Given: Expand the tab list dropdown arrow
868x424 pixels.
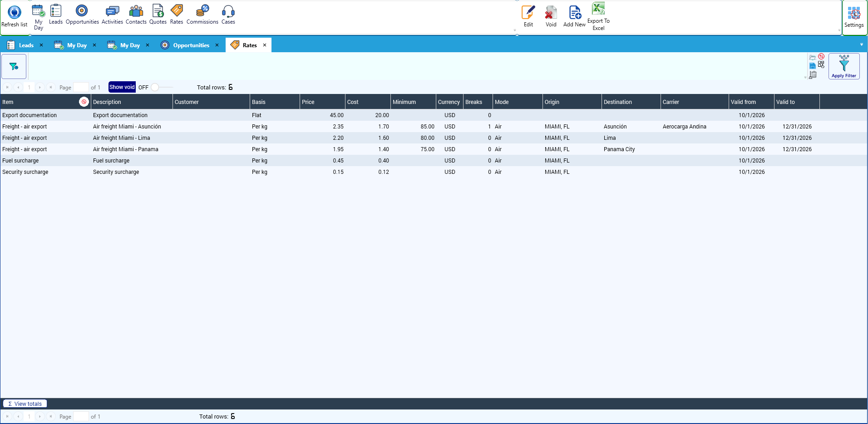Looking at the screenshot, I should click(x=862, y=44).
